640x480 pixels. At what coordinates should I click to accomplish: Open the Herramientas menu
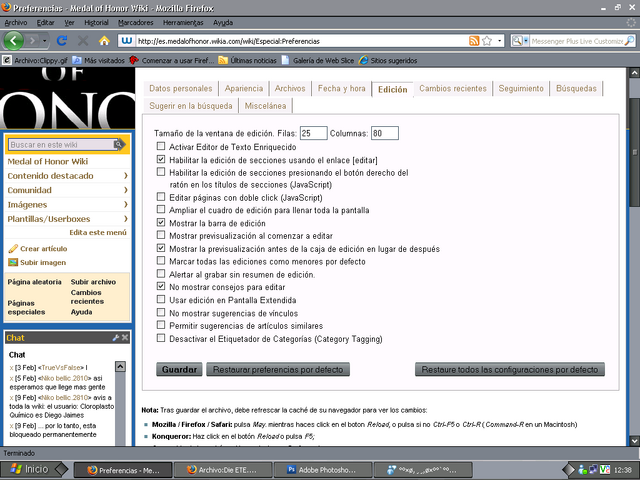[x=183, y=22]
